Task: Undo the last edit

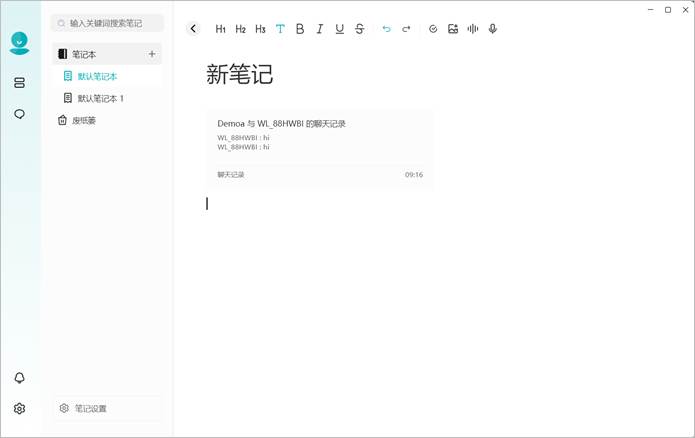Action: click(387, 29)
